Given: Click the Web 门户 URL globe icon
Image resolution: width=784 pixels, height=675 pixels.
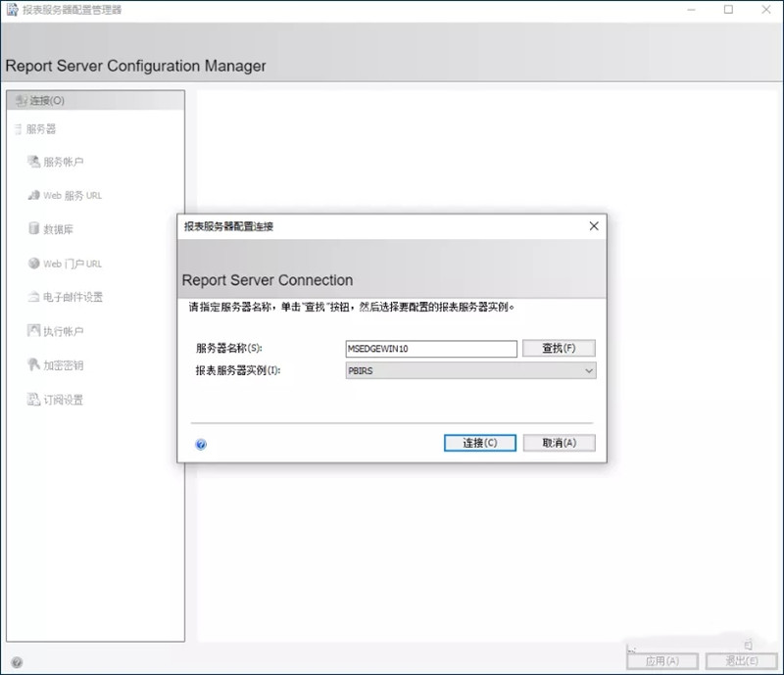Looking at the screenshot, I should (x=33, y=263).
